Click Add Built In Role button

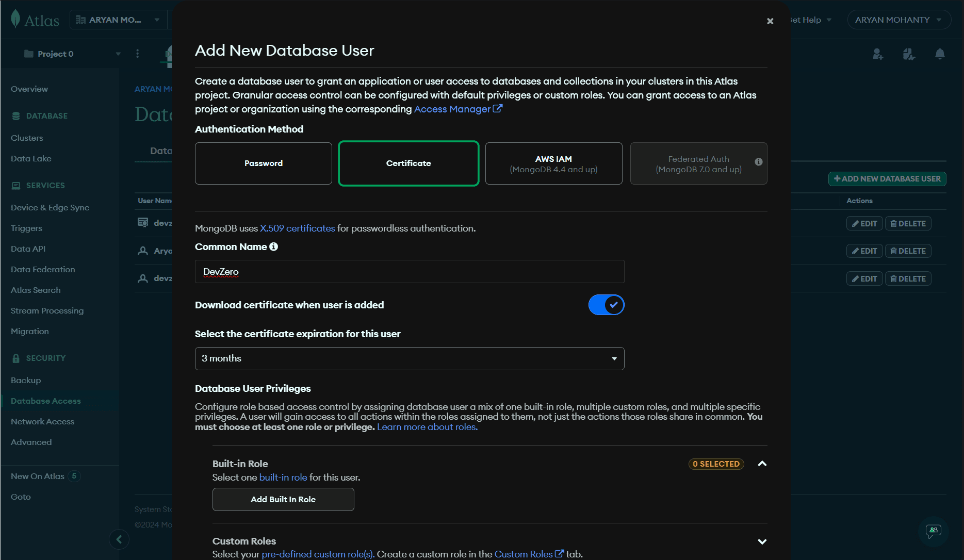[x=283, y=499]
